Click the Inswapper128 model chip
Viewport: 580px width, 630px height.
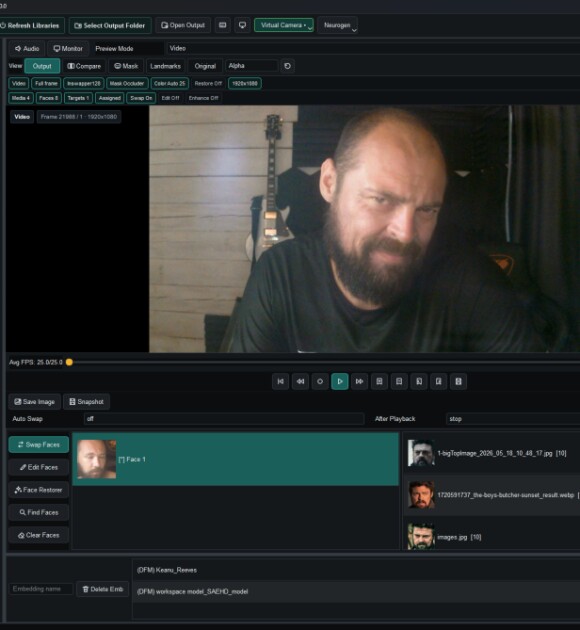tap(84, 84)
